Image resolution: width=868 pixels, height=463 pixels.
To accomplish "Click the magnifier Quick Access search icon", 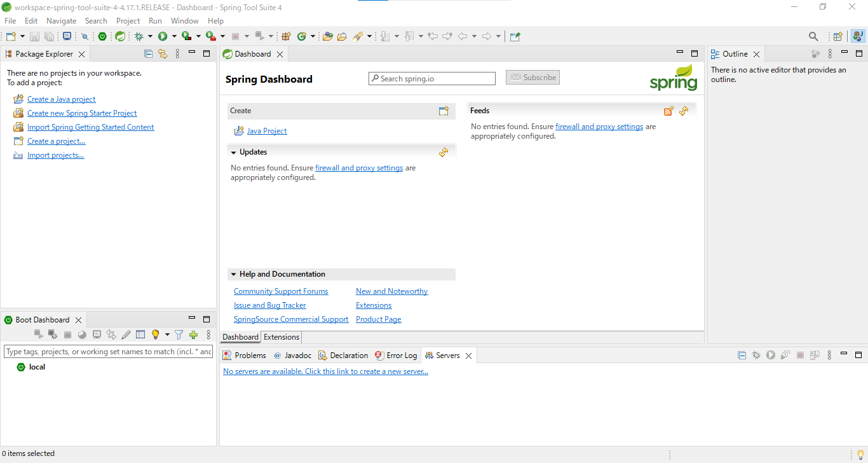I will [813, 37].
